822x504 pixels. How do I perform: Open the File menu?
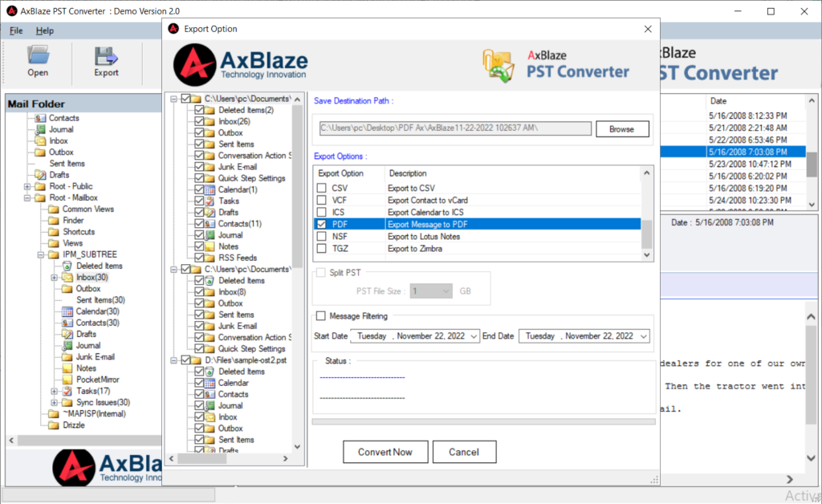[x=15, y=30]
